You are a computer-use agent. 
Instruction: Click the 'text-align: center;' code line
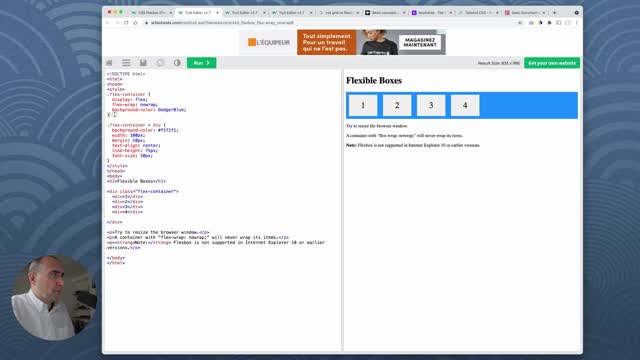tap(136, 145)
